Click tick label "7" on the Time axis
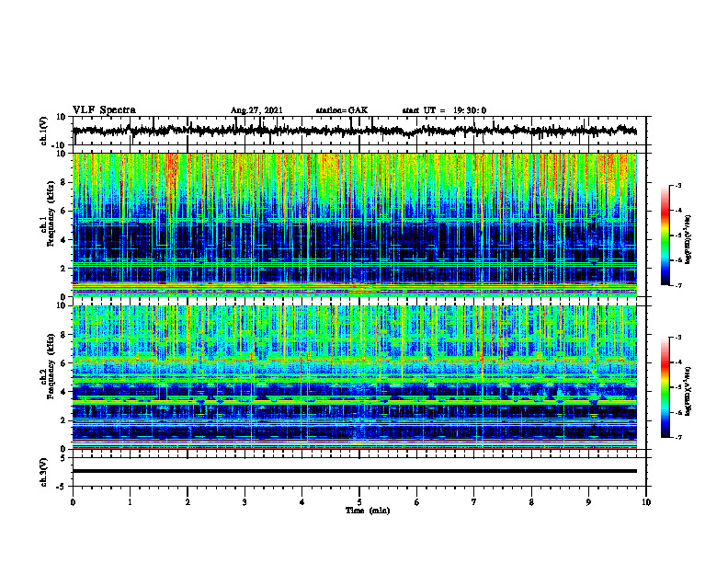The width and height of the screenshot is (728, 563). 474,502
